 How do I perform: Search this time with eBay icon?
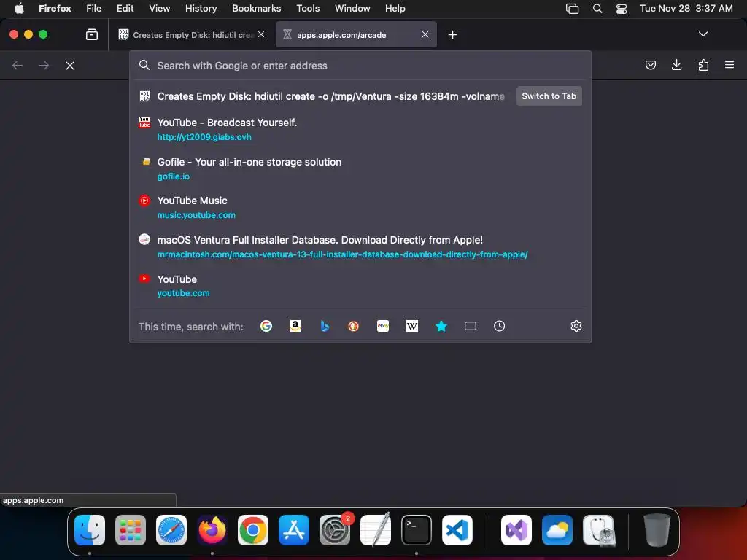pyautogui.click(x=383, y=326)
